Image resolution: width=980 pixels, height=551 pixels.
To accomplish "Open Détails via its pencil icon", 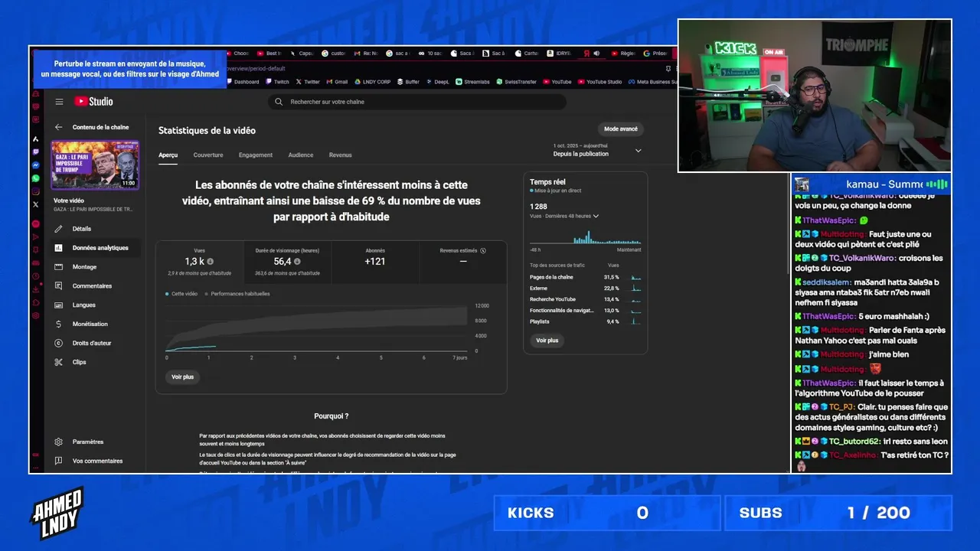I will point(58,229).
